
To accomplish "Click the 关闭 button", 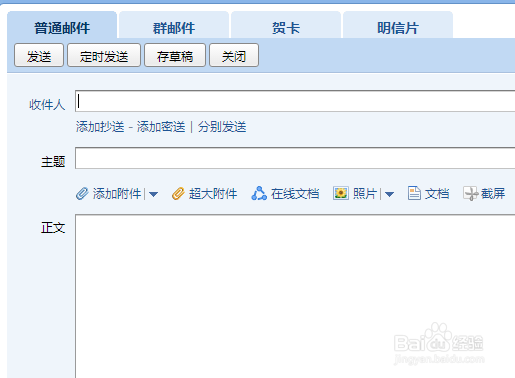I will click(x=234, y=55).
